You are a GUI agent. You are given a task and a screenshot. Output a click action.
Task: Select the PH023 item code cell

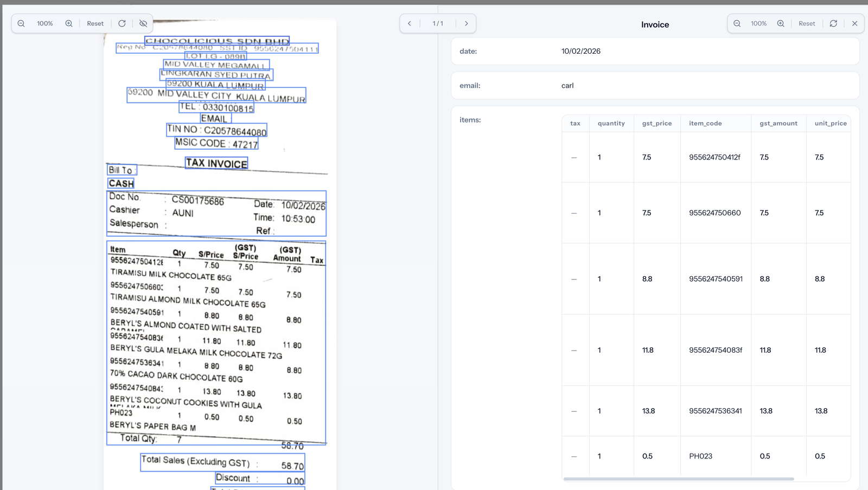click(x=700, y=456)
